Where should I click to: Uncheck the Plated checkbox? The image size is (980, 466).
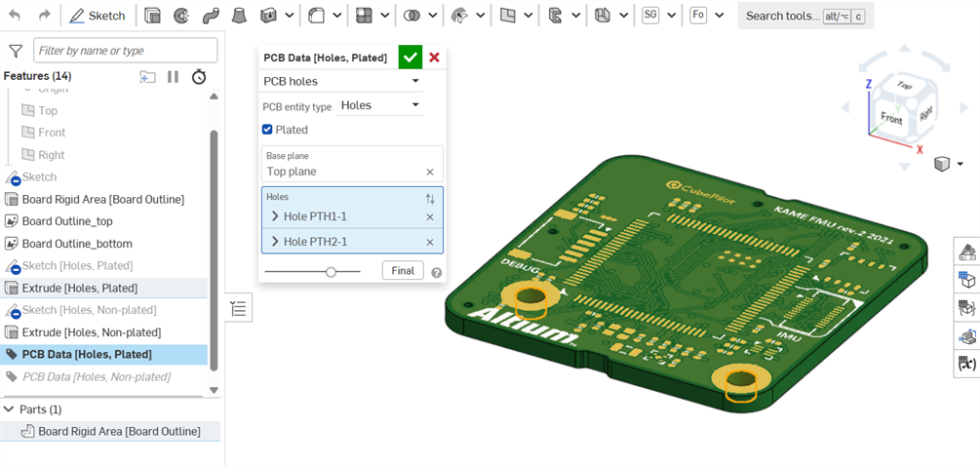pos(267,130)
